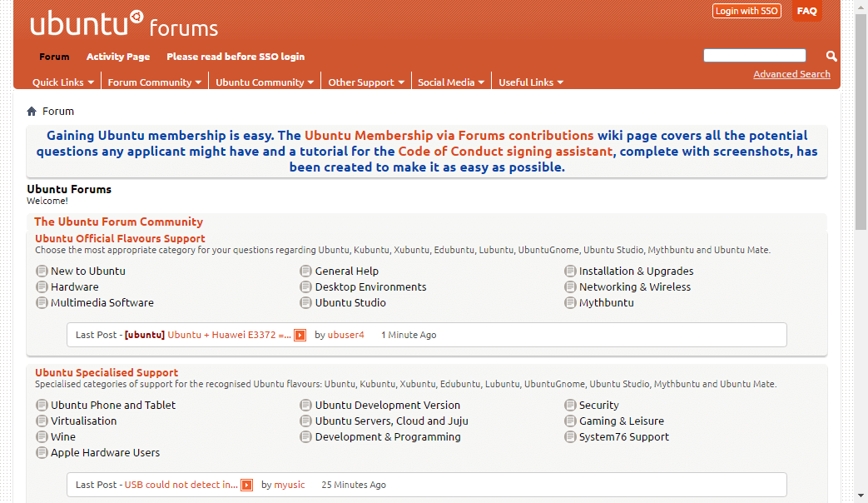Click the forum icon next to Security
868x503 pixels.
570,405
